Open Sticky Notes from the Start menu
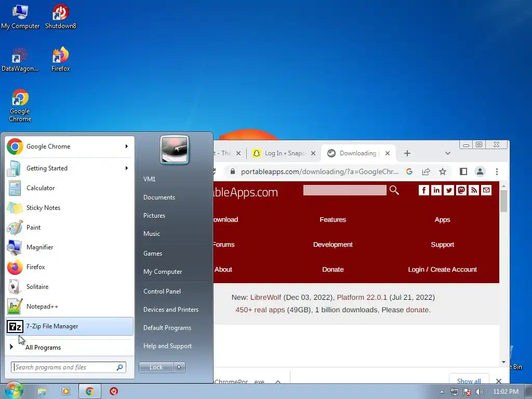 pyautogui.click(x=70, y=208)
